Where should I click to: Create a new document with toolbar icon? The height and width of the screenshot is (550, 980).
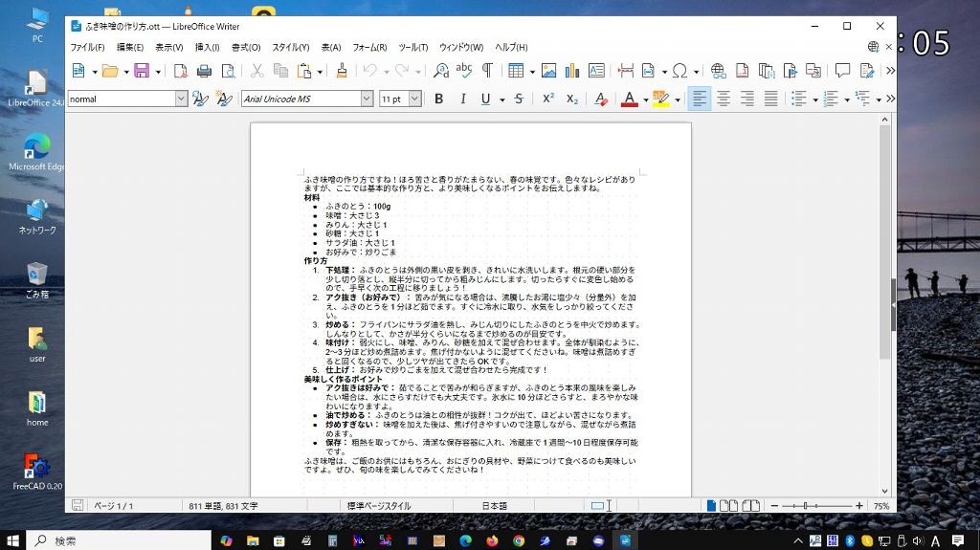78,71
